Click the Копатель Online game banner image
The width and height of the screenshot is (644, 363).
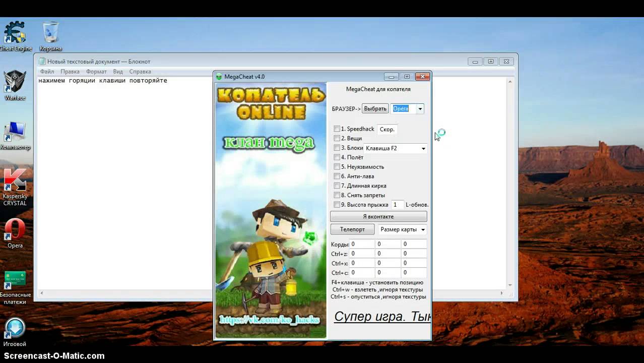271,210
